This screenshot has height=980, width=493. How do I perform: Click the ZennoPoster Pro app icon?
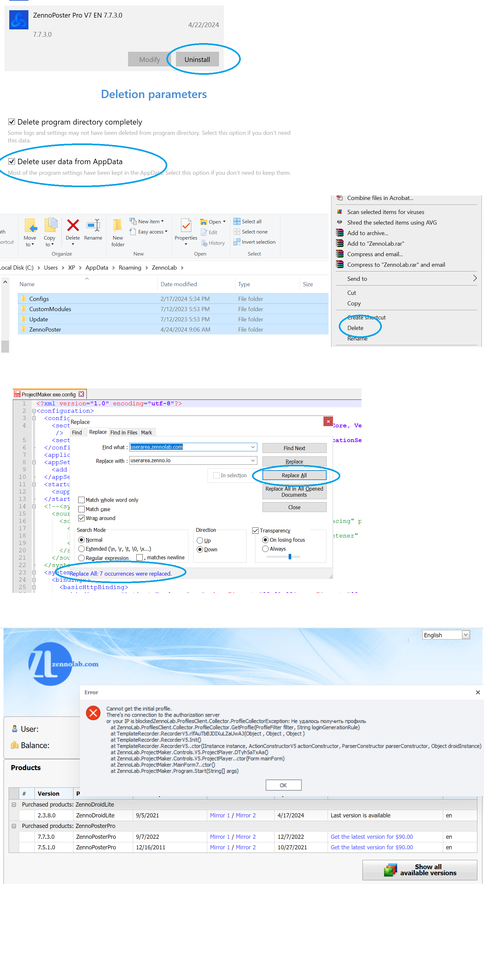(x=19, y=20)
